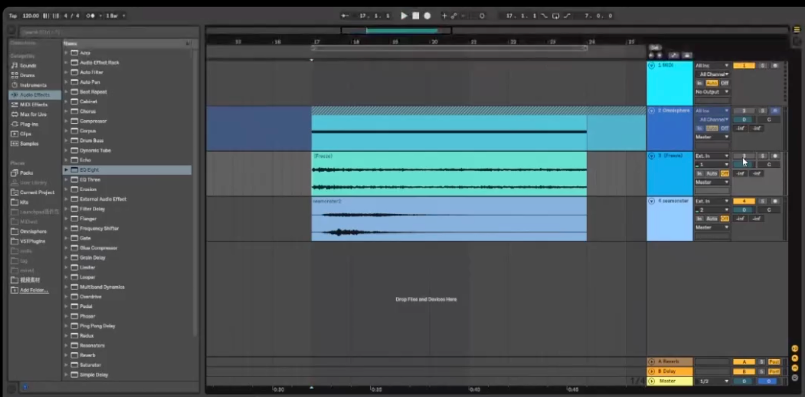This screenshot has height=398, width=806.
Task: Open the Omnisphere folder in Places
Action: pyautogui.click(x=29, y=231)
